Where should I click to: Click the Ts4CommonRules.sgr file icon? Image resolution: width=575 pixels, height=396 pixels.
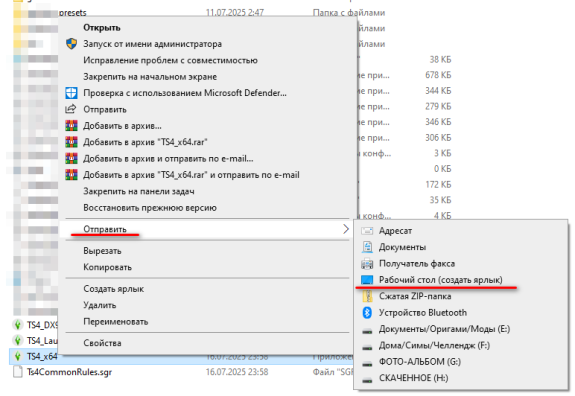18,371
